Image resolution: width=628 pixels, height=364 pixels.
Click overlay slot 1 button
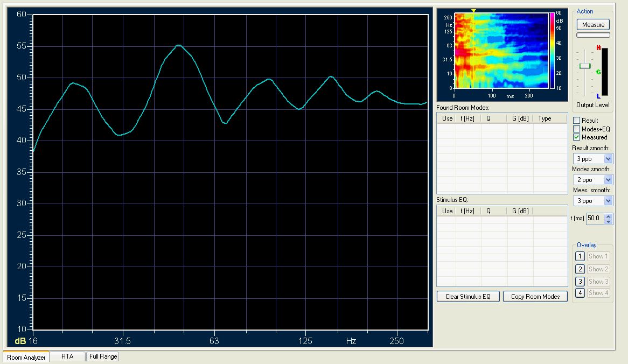(x=580, y=256)
